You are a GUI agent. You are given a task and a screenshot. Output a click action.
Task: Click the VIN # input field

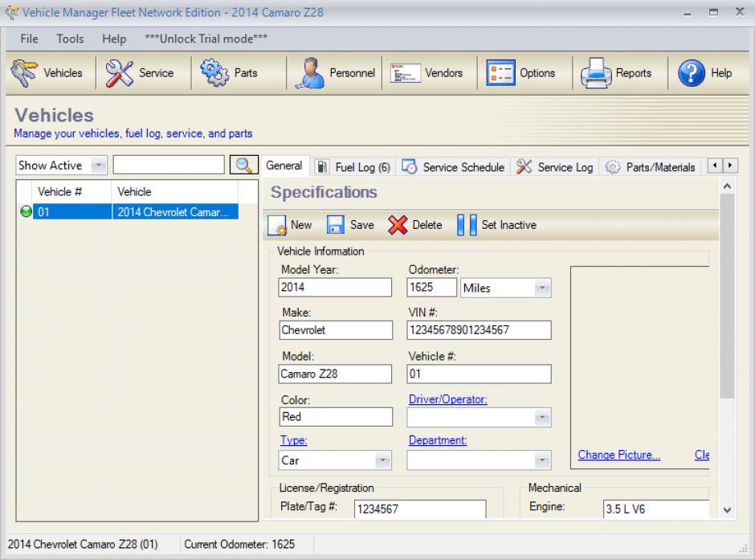479,330
